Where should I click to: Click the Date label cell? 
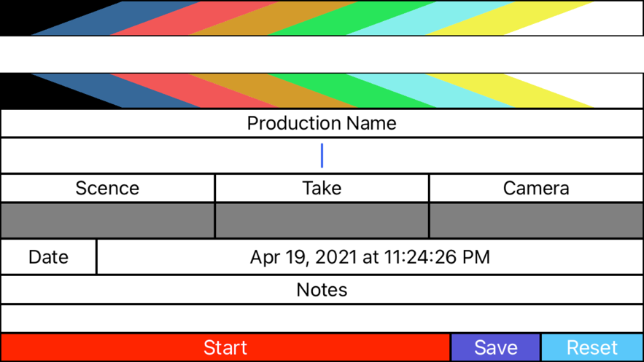point(48,257)
